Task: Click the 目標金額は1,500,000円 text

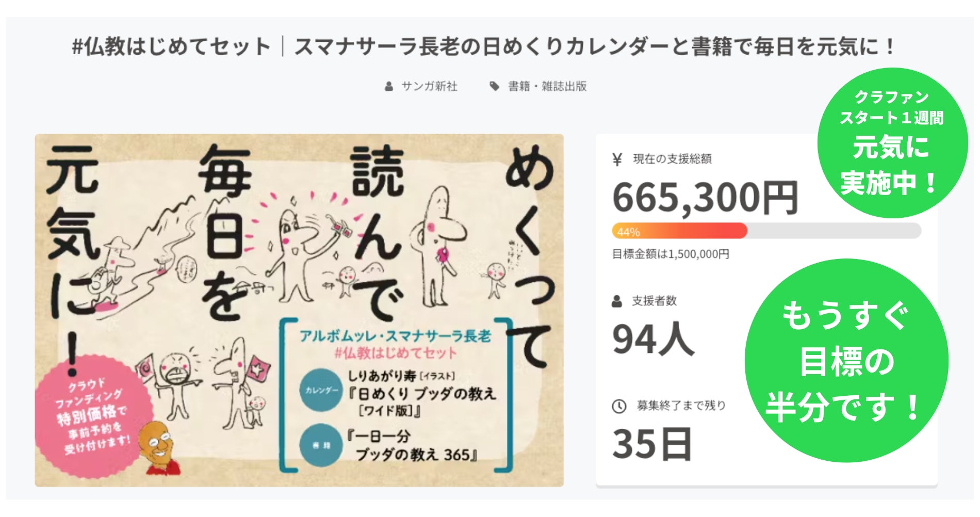Action: [x=671, y=254]
